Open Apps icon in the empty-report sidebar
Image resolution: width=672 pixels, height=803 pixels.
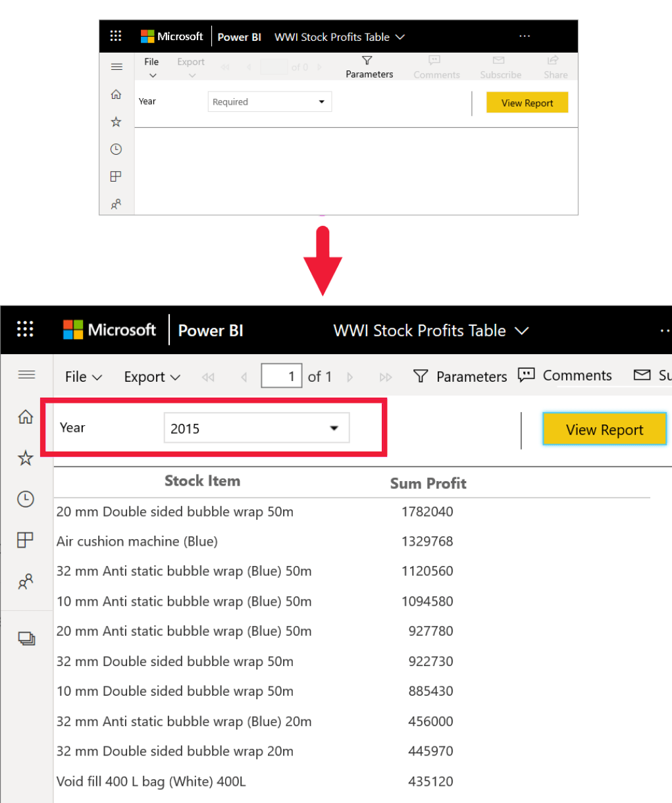point(116,176)
